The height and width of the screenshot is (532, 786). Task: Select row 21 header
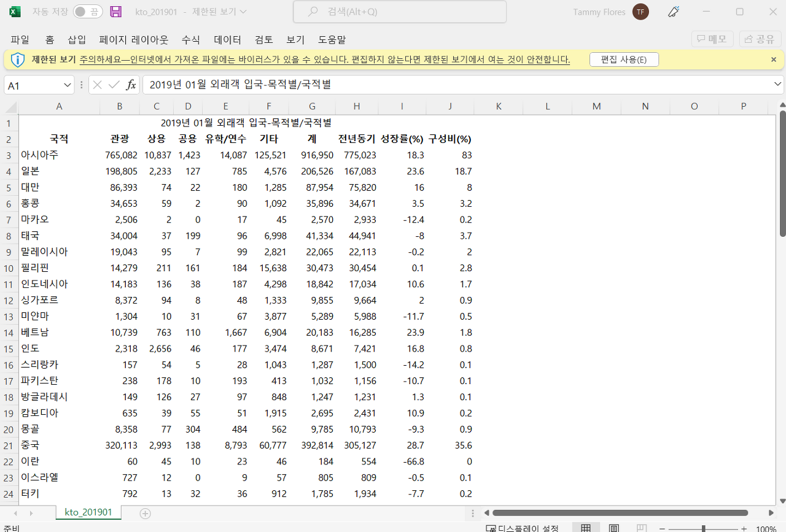tap(9, 445)
